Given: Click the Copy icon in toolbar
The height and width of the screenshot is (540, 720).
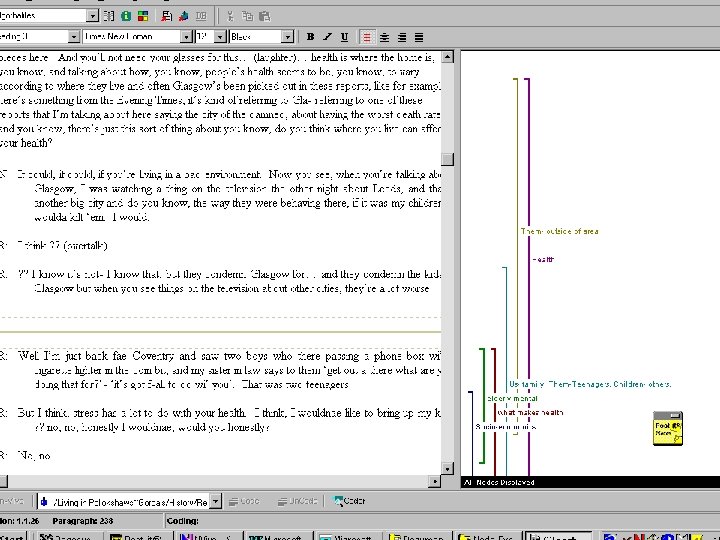Looking at the screenshot, I should click(x=247, y=16).
